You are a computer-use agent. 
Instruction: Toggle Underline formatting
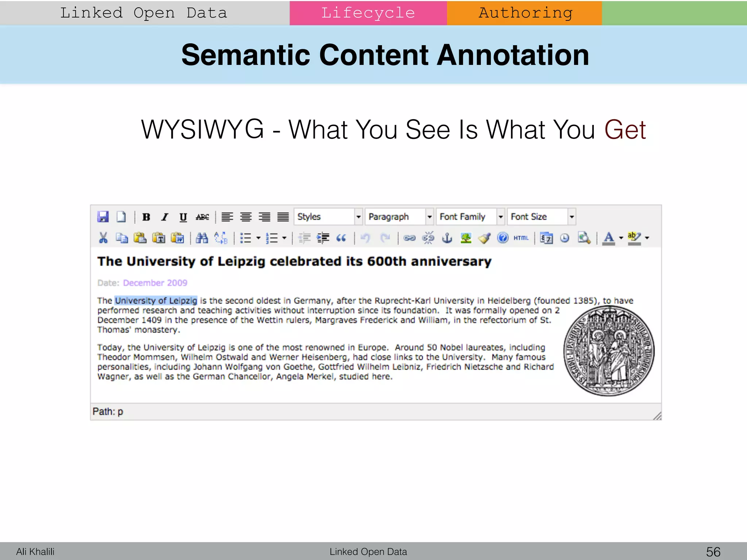(x=183, y=217)
